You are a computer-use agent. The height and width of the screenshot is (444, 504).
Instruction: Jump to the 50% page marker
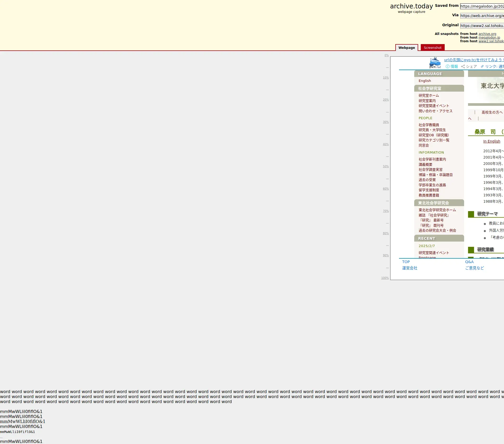(386, 166)
